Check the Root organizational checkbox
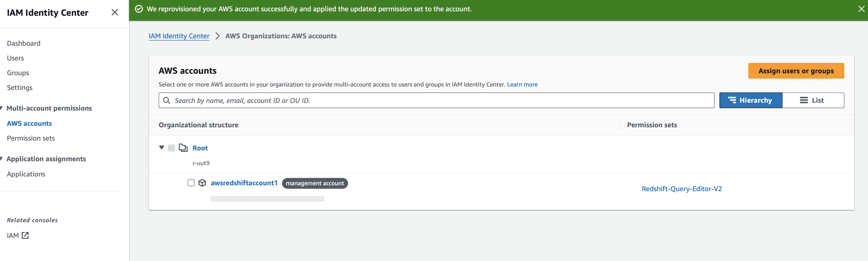 tap(171, 148)
